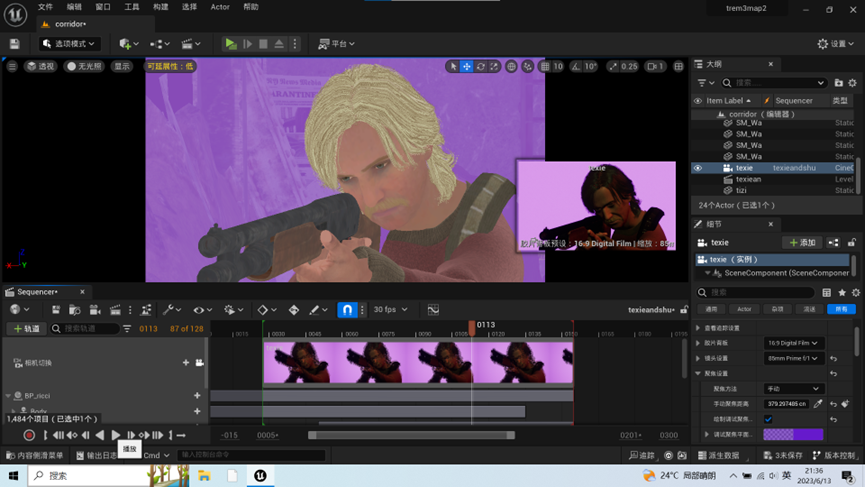Open the 16:9 Digital Film filmback dropdown
865x487 pixels.
point(793,343)
